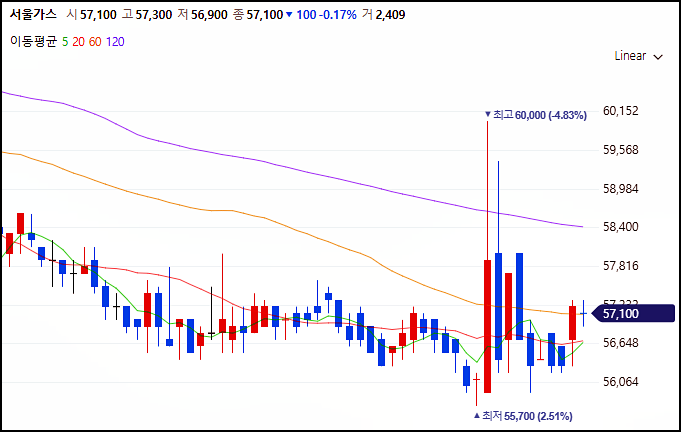Click the current price tag 57,100

tap(633, 313)
